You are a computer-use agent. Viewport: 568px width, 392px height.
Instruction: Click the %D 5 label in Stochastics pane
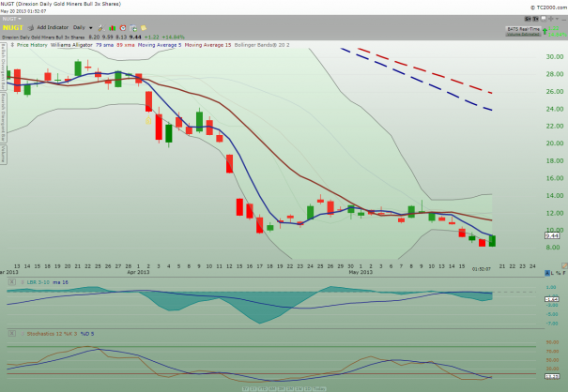coord(87,333)
